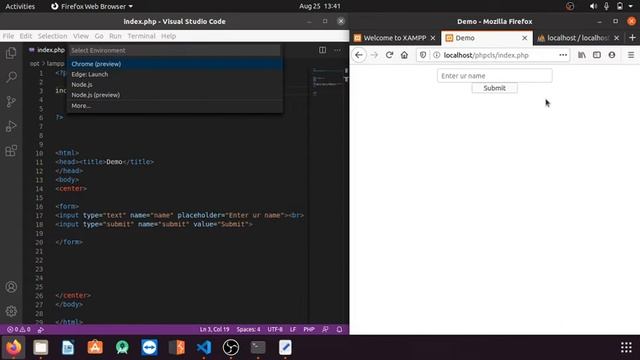This screenshot has height=360, width=640.
Task: Open the Extensions view
Action: coord(11,151)
